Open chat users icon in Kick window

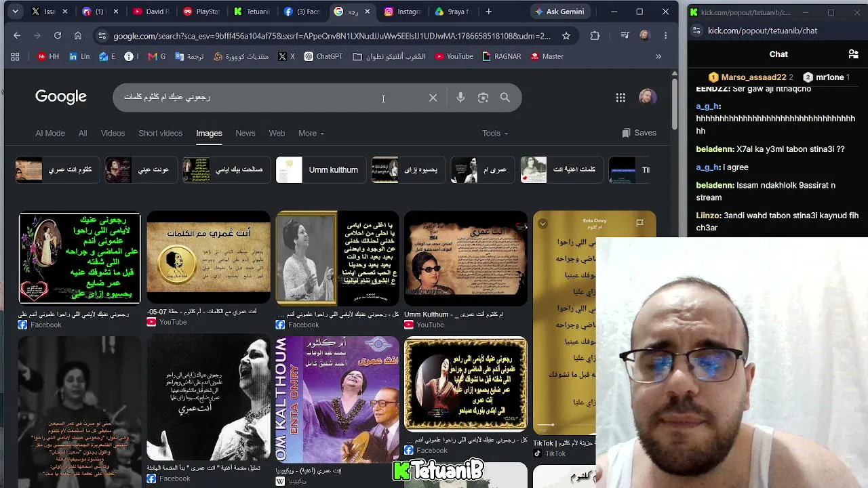(x=853, y=54)
